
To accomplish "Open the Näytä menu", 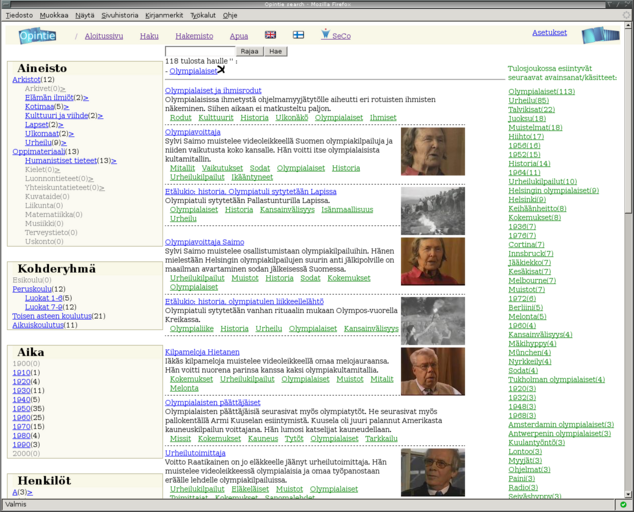I will point(85,15).
